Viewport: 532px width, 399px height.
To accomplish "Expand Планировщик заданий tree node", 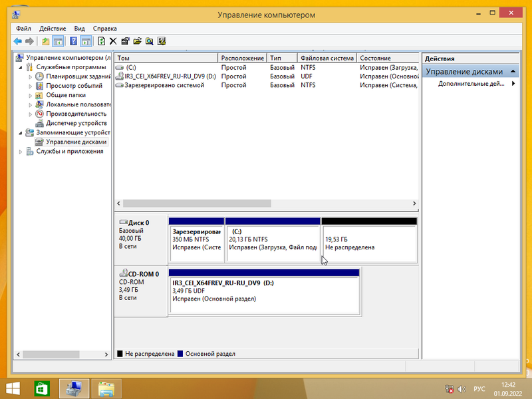I will coord(30,76).
